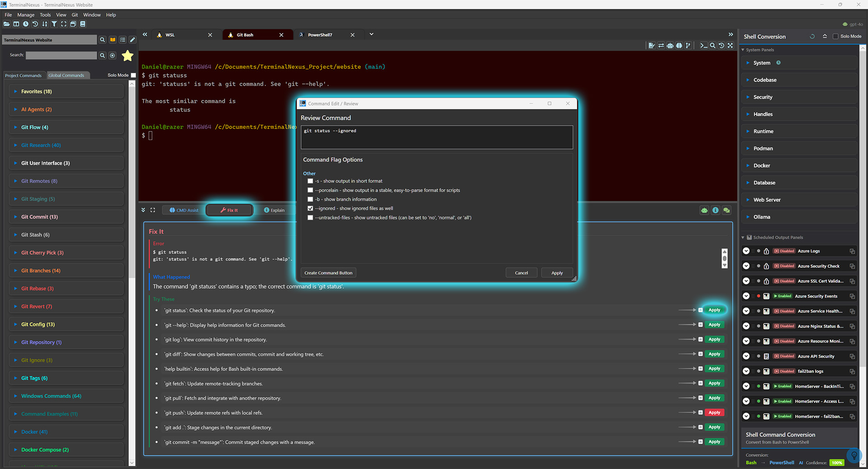Click the Search input field
This screenshot has height=469, width=868.
[61, 55]
